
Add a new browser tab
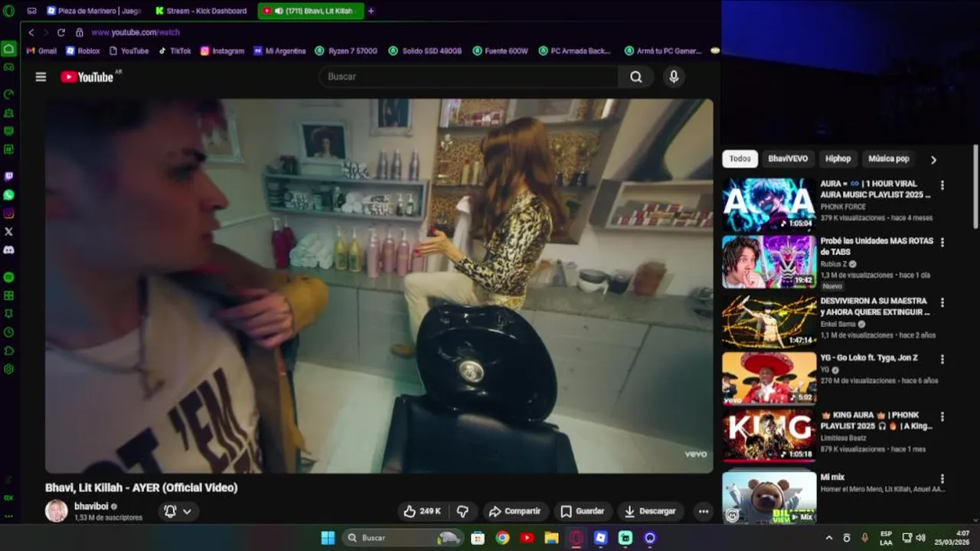(371, 11)
